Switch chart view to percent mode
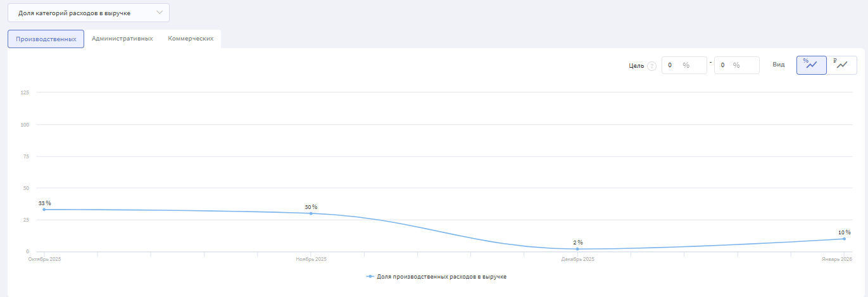Image resolution: width=868 pixels, height=297 pixels. (x=811, y=65)
